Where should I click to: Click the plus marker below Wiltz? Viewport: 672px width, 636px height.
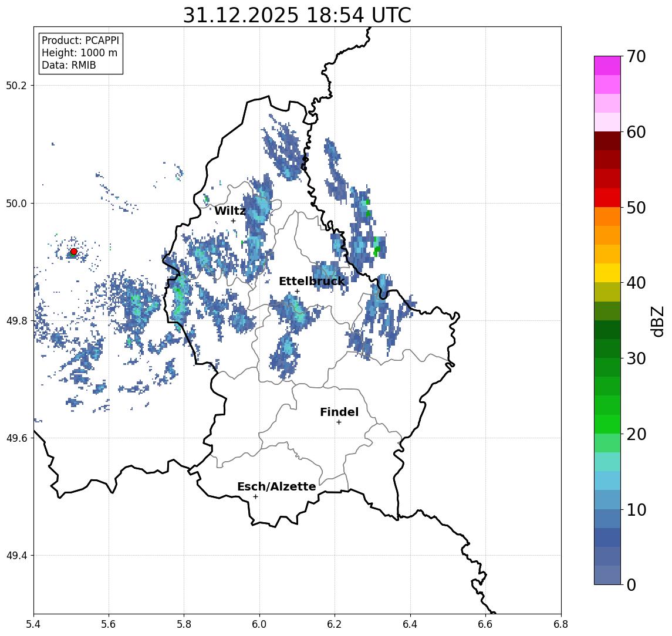(233, 221)
